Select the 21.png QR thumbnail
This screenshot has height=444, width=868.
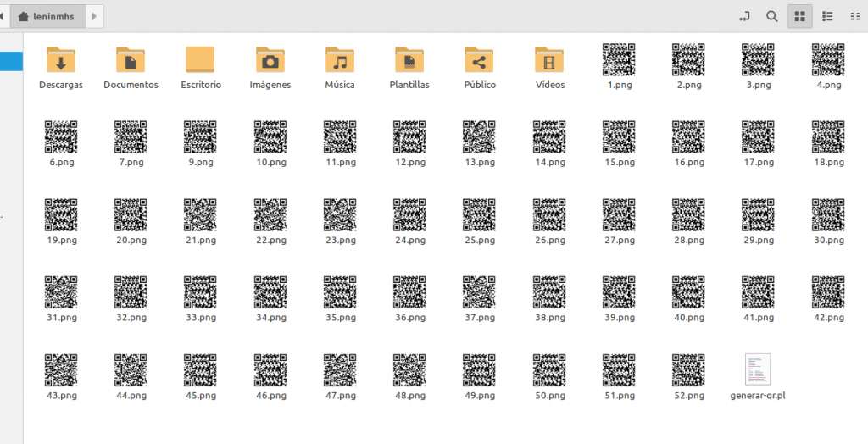point(200,215)
